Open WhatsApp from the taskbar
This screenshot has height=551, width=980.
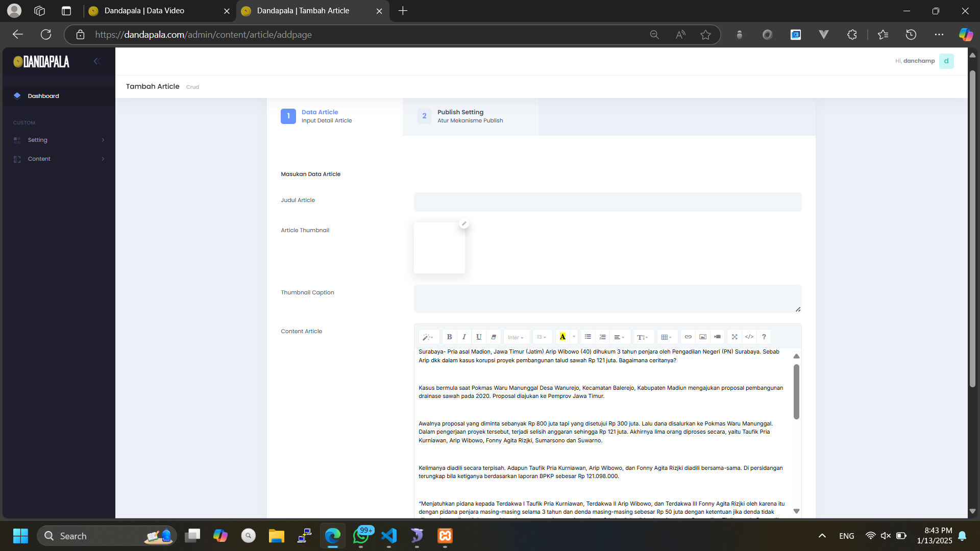tap(361, 536)
